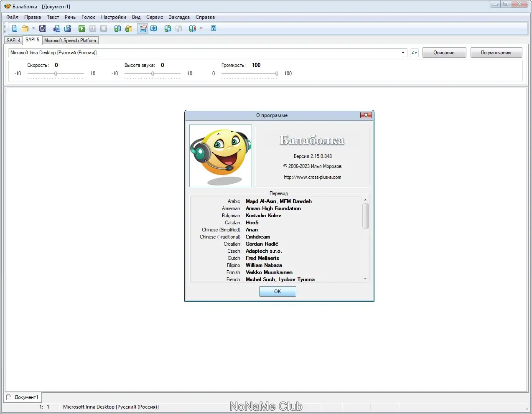
Task: Click the © 2006-2023 Илья Морозов text
Action: pos(313,166)
